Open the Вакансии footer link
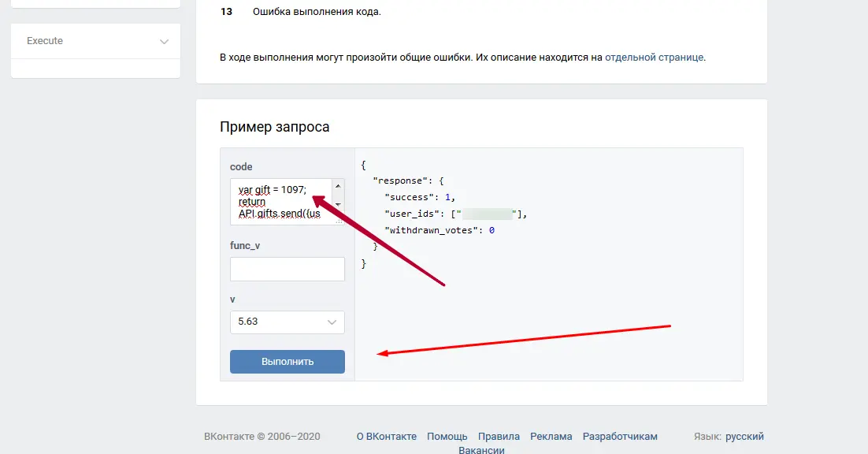 point(481,450)
